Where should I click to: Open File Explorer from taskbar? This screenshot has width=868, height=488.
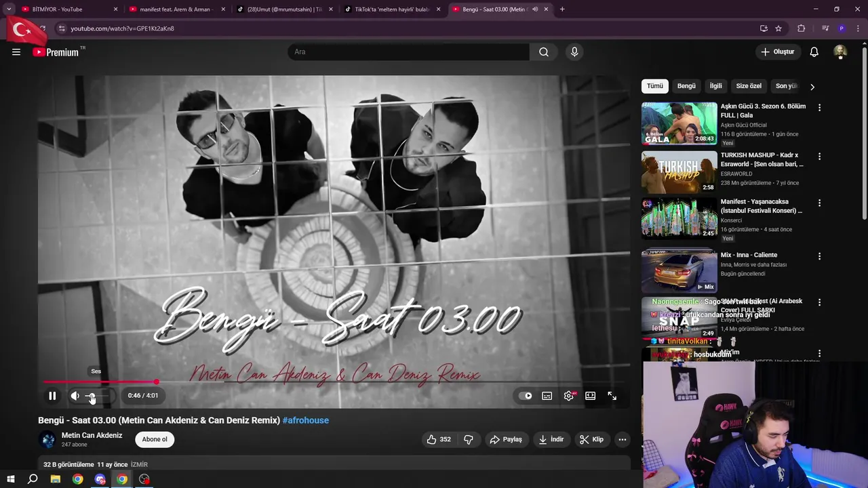point(56,479)
